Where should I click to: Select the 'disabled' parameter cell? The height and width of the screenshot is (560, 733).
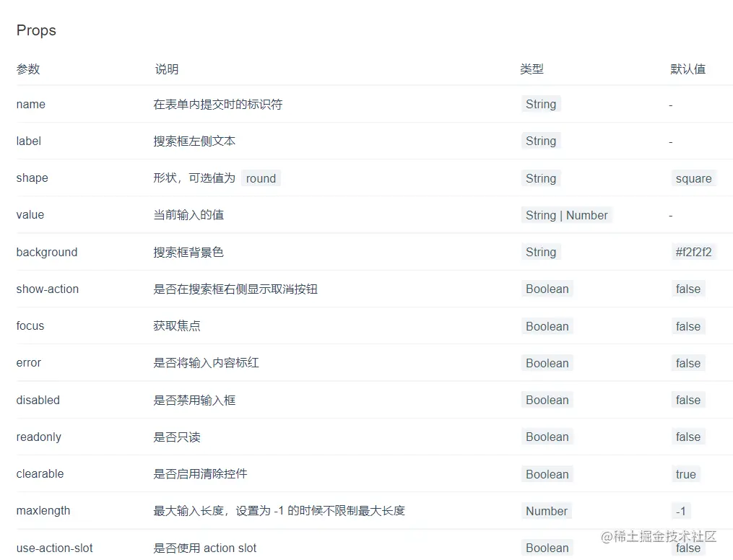(38, 401)
